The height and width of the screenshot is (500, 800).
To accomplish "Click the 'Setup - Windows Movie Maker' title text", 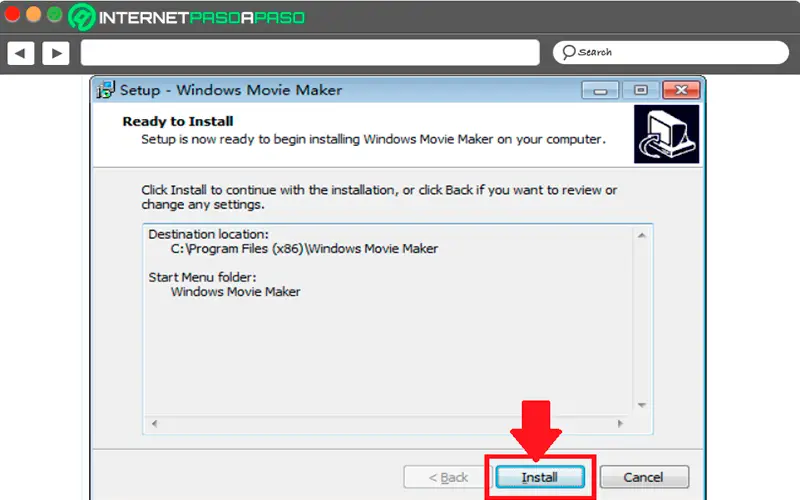I will coord(231,90).
